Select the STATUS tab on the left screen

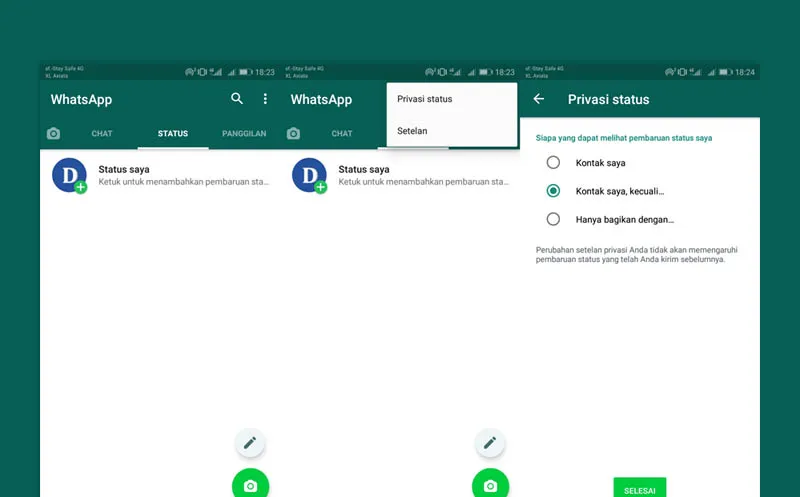coord(173,133)
